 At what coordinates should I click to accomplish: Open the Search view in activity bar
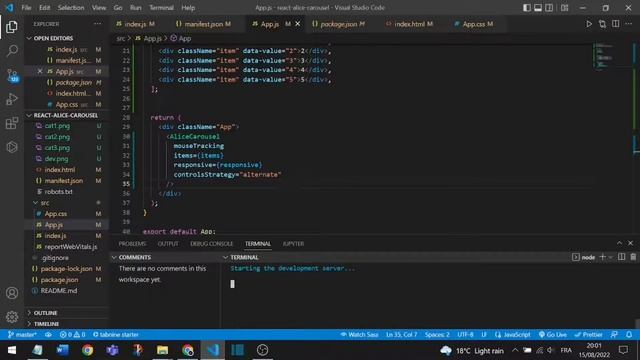tap(12, 51)
